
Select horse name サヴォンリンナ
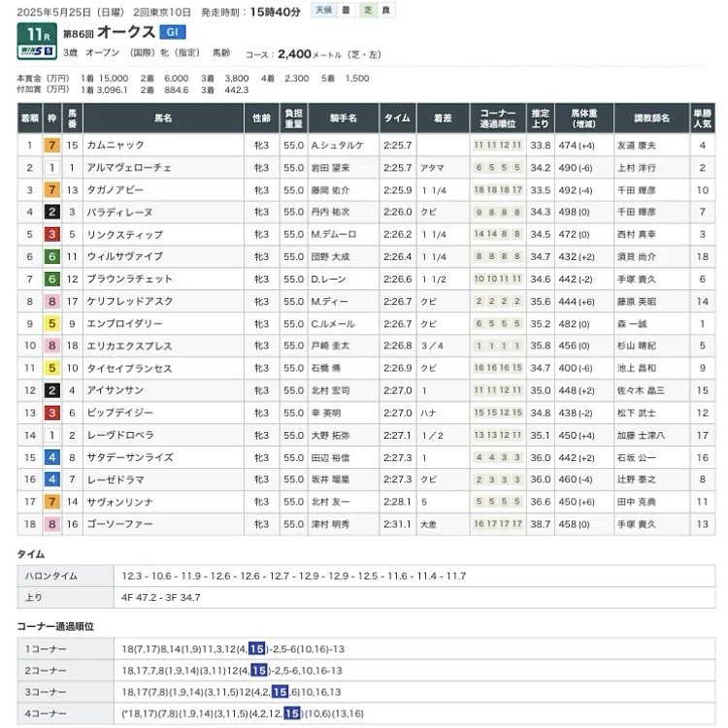pyautogui.click(x=119, y=502)
